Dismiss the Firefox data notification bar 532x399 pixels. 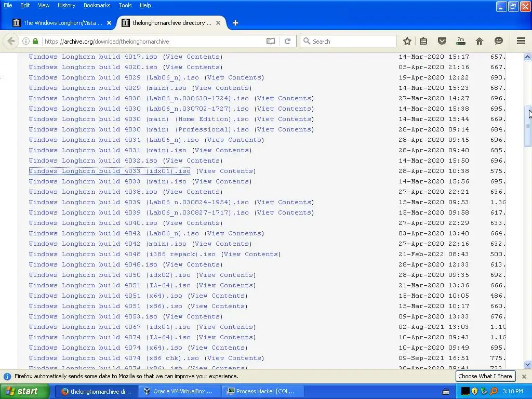524,377
